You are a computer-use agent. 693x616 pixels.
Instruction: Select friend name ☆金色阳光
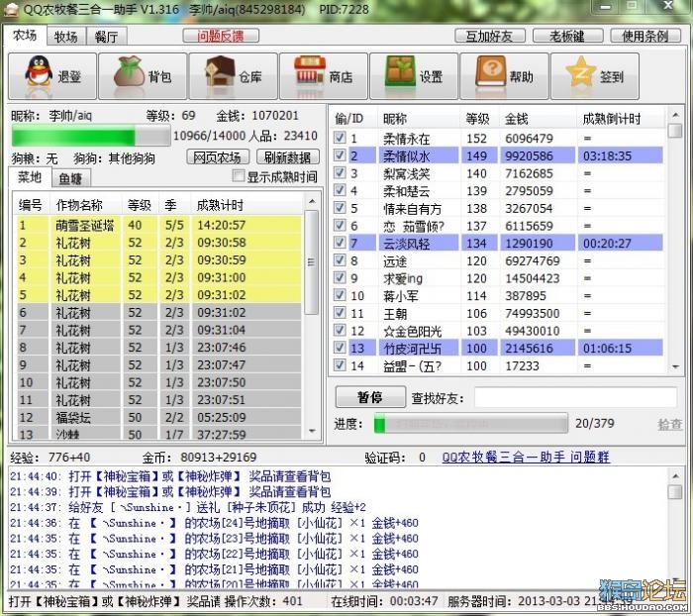(x=413, y=331)
